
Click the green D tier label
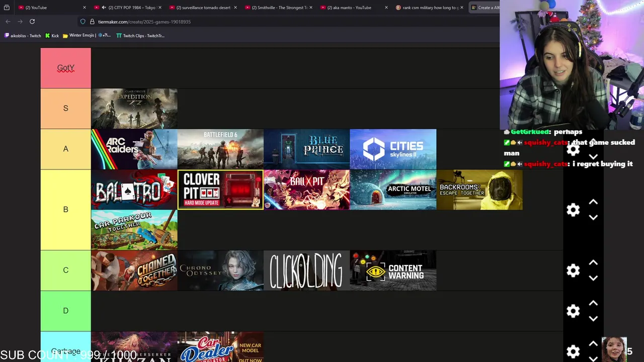(x=65, y=311)
